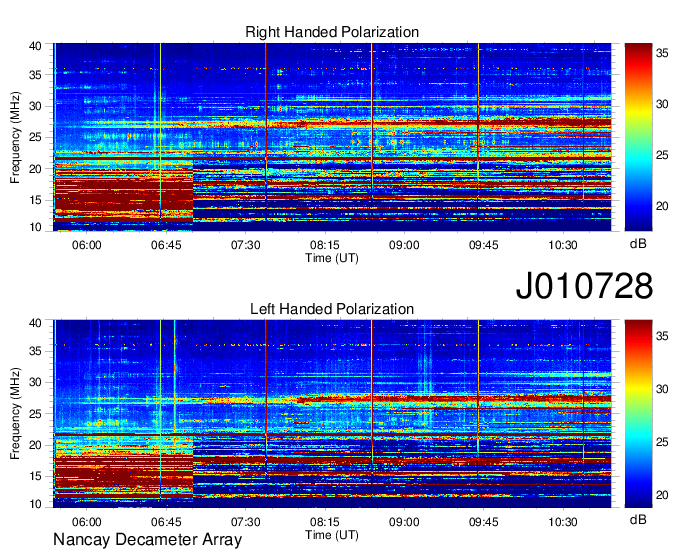Click 35 dB label on Right Handed colorbar
Screen dimensions: 680x552
point(662,53)
